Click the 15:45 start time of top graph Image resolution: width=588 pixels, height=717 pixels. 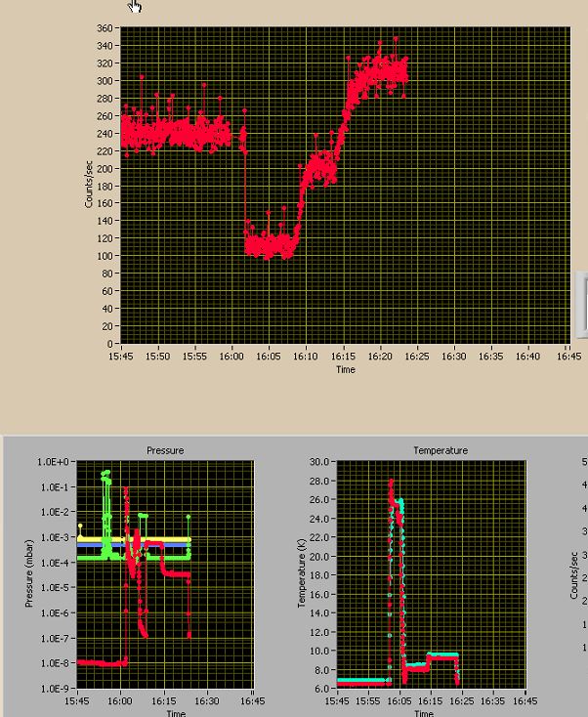121,357
